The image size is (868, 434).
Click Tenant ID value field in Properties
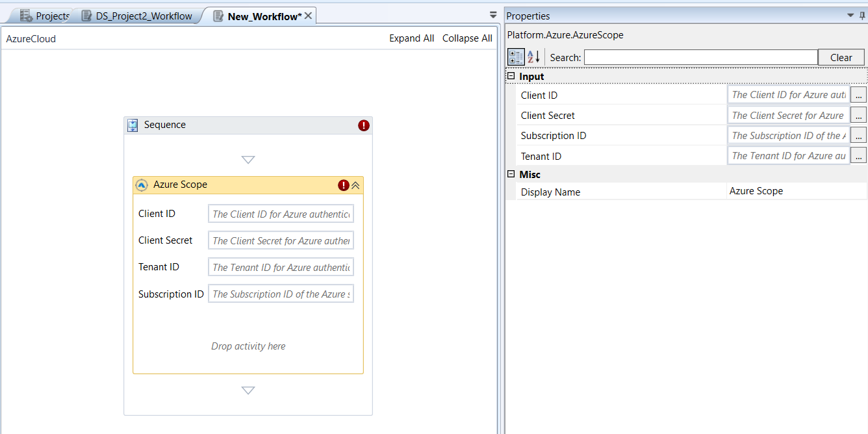[x=789, y=155]
